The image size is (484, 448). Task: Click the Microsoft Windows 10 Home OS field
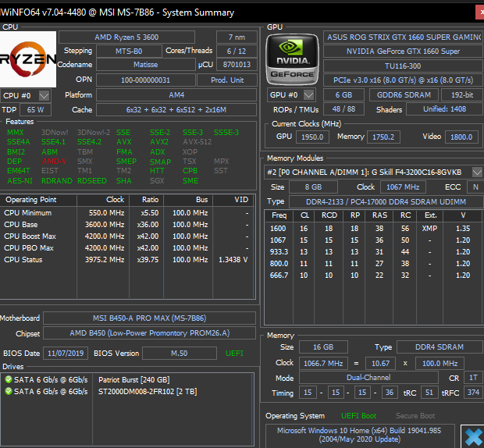(359, 435)
